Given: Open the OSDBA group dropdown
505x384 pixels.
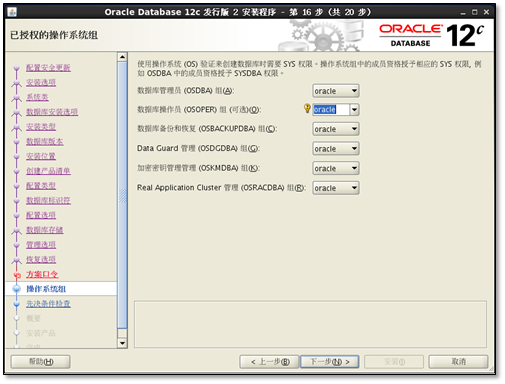Looking at the screenshot, I should (336, 91).
